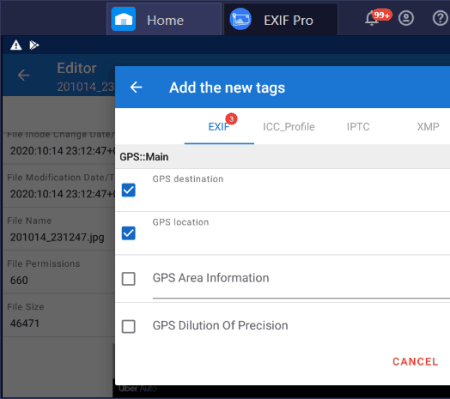The height and width of the screenshot is (399, 450).
Task: Click the File Permissions value 660
Action: pyautogui.click(x=19, y=280)
